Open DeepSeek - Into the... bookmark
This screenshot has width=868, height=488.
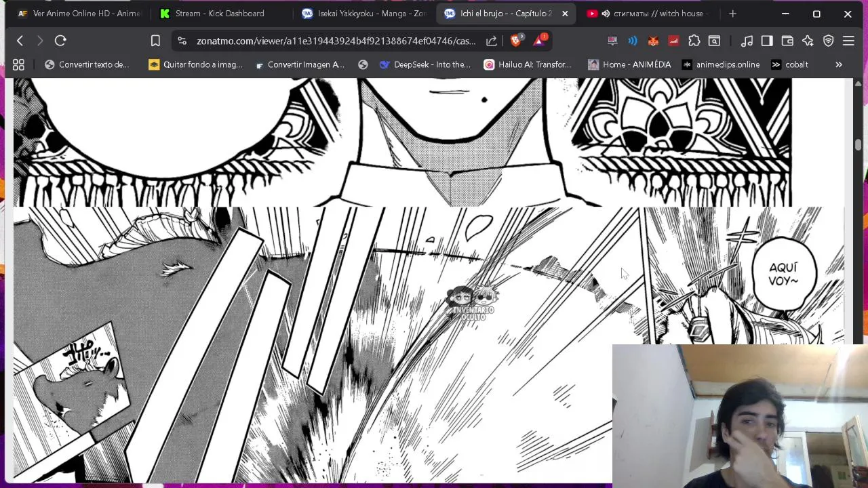425,64
